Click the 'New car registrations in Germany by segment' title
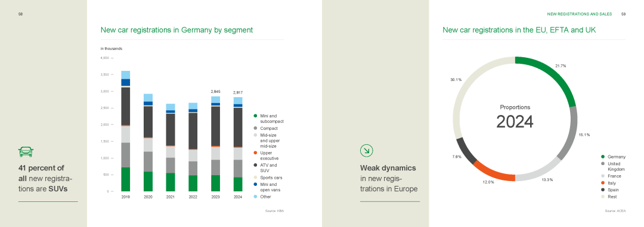 [177, 30]
